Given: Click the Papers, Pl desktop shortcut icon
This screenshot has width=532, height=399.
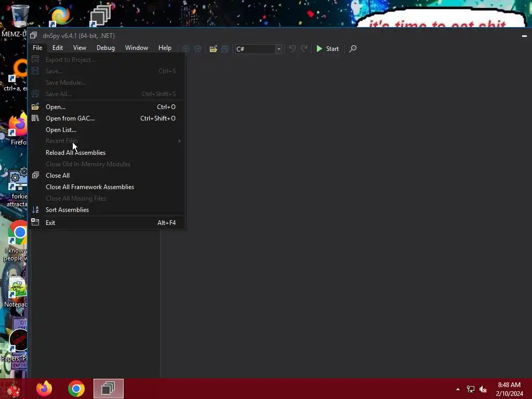Looking at the screenshot, I should point(18,340).
